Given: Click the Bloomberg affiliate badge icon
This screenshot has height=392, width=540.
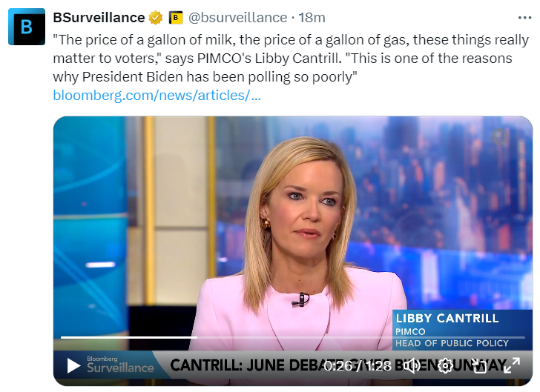Looking at the screenshot, I should tap(176, 17).
